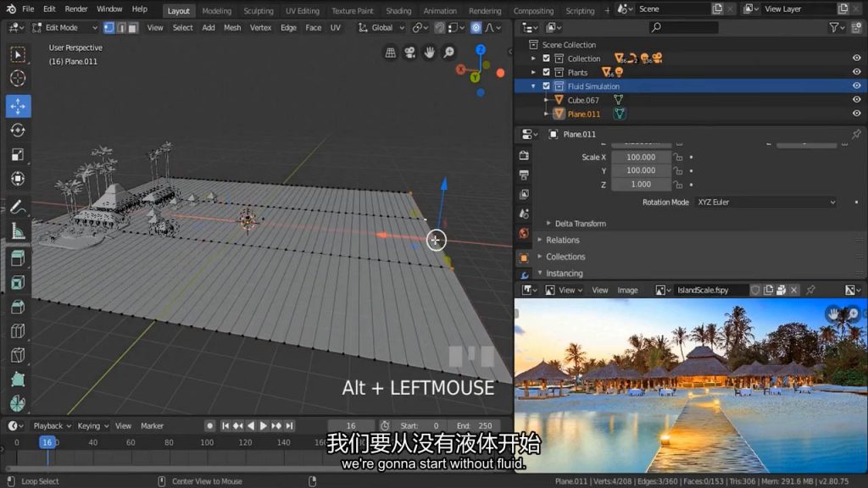Image resolution: width=868 pixels, height=488 pixels.
Task: Hide Plane.011 in viewport
Action: click(x=856, y=114)
